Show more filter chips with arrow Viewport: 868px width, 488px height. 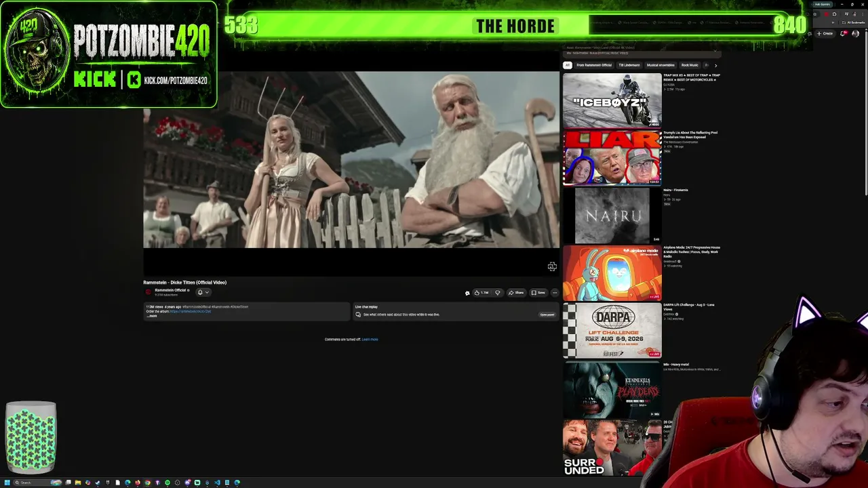(x=715, y=65)
